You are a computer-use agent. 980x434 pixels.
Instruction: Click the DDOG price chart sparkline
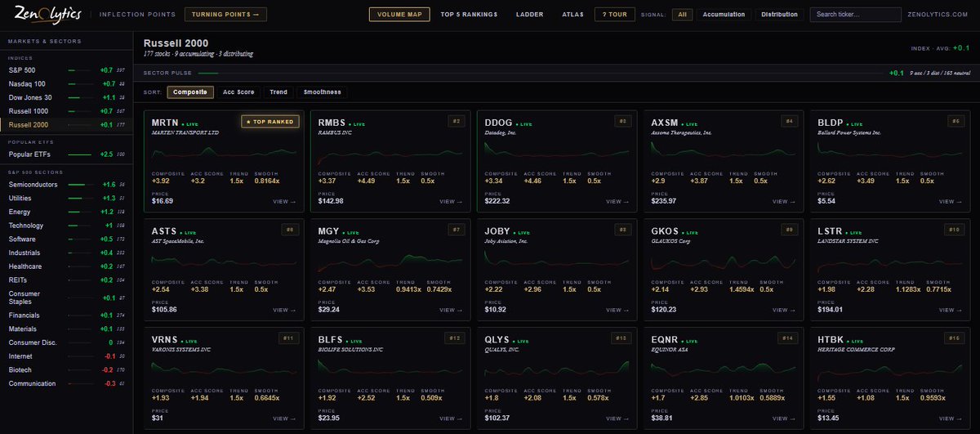coord(558,153)
